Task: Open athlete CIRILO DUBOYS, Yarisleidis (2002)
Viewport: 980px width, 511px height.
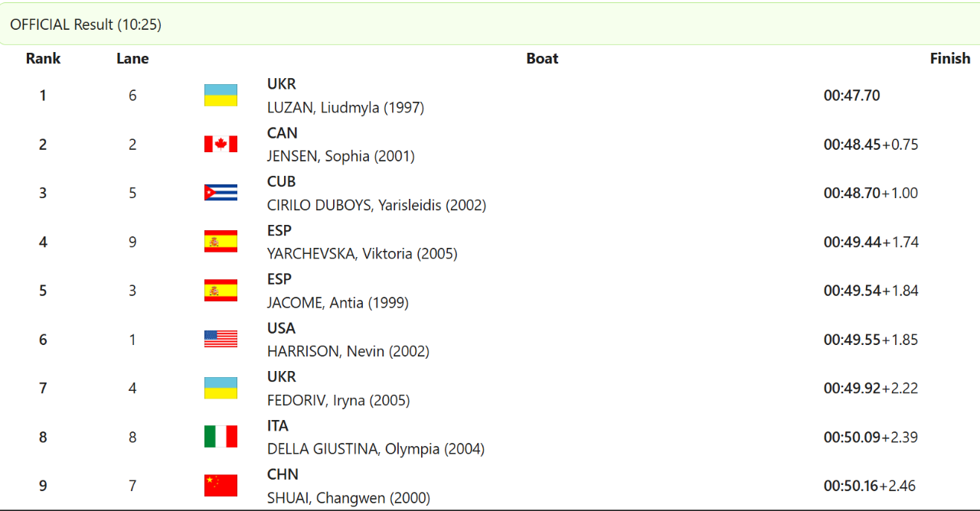Action: (x=377, y=205)
